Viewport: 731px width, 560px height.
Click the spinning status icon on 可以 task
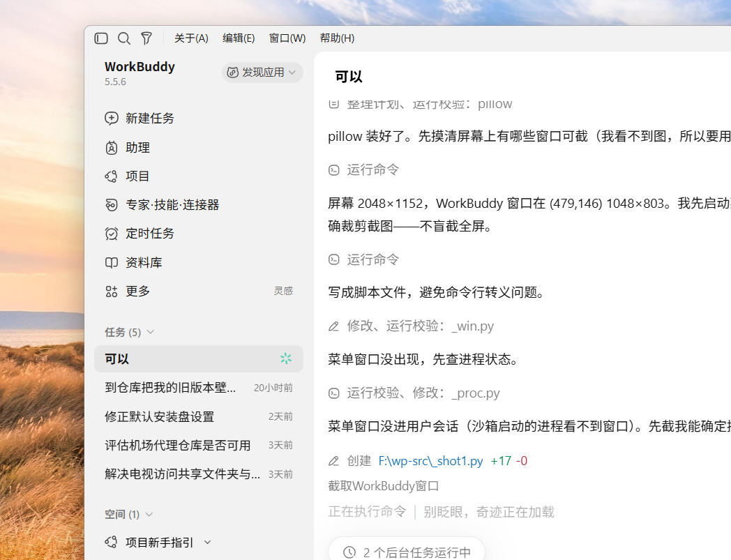point(286,358)
